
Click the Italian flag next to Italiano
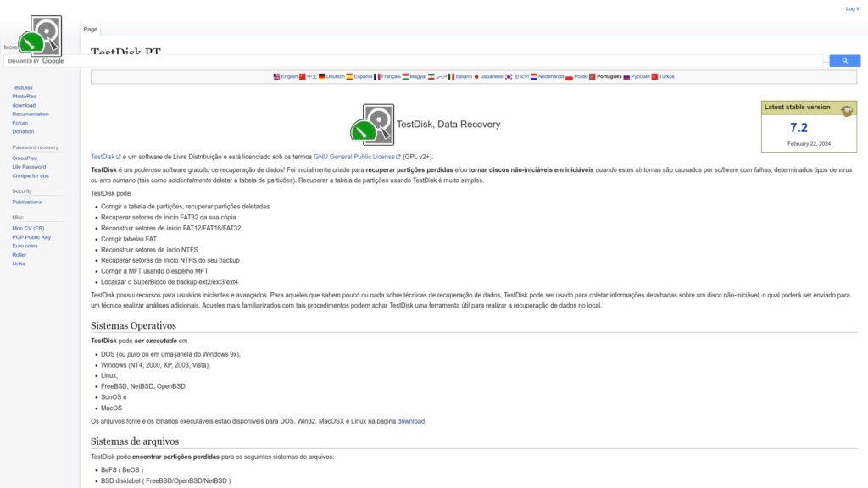coord(451,77)
